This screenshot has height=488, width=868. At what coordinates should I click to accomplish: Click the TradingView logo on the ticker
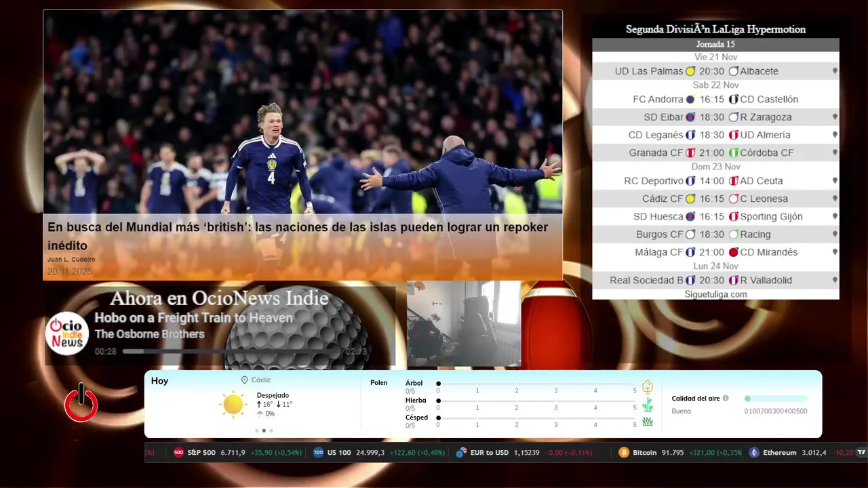tap(861, 452)
